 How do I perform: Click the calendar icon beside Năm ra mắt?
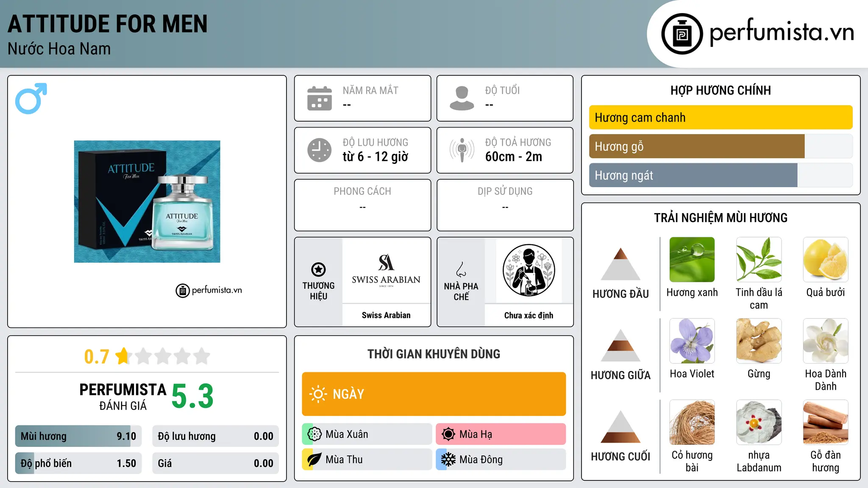tap(320, 98)
